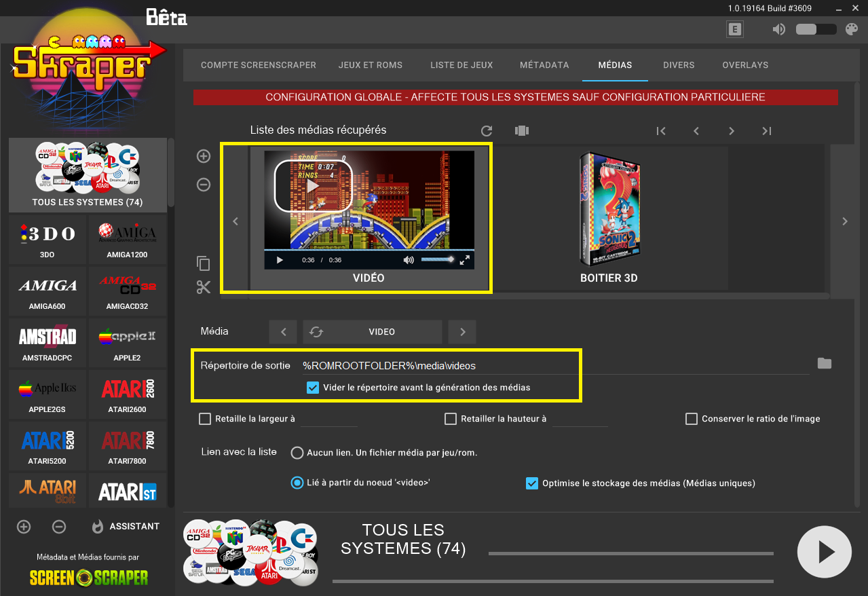Image resolution: width=868 pixels, height=596 pixels.
Task: Add a system with bottom-left plus icon
Action: [x=24, y=527]
